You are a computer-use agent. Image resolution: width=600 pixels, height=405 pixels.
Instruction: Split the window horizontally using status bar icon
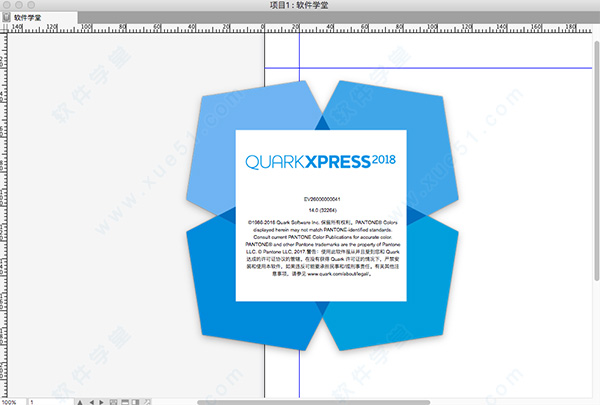tap(125, 402)
